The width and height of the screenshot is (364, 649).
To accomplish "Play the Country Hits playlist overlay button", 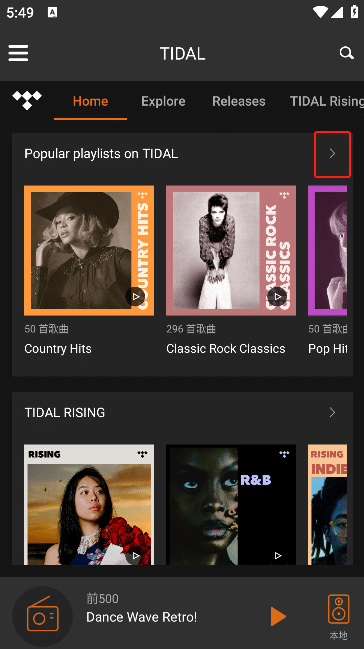I will coord(136,296).
